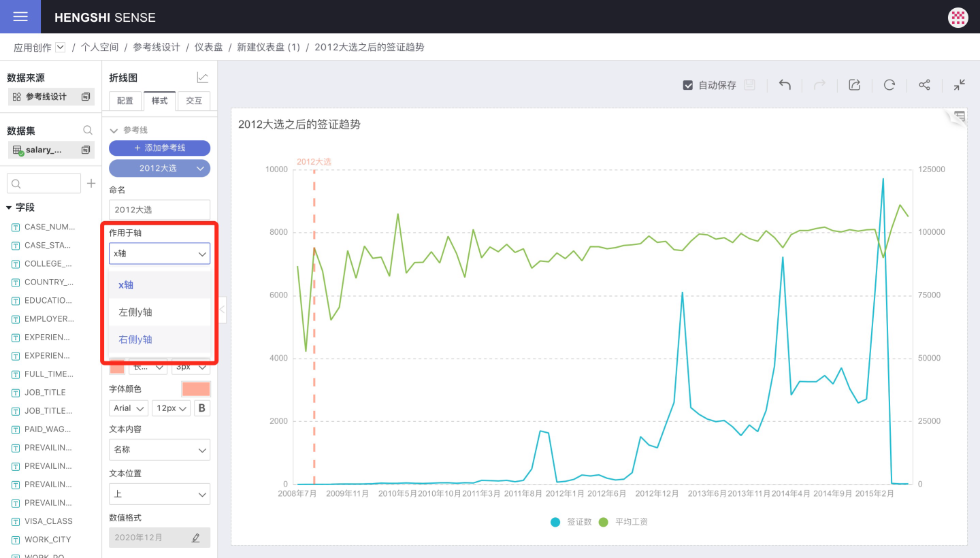The image size is (980, 558).
Task: Open 仪表盘 breadcrumb link
Action: coord(208,47)
